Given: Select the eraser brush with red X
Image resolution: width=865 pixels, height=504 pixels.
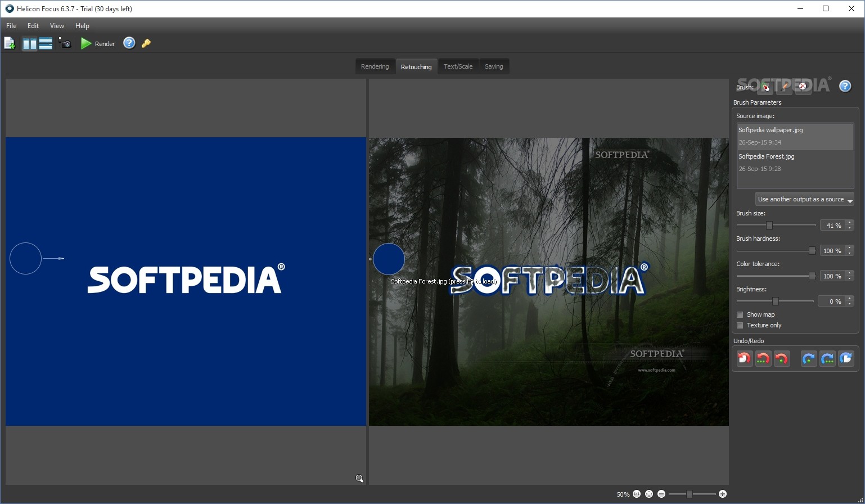Looking at the screenshot, I should click(x=803, y=87).
